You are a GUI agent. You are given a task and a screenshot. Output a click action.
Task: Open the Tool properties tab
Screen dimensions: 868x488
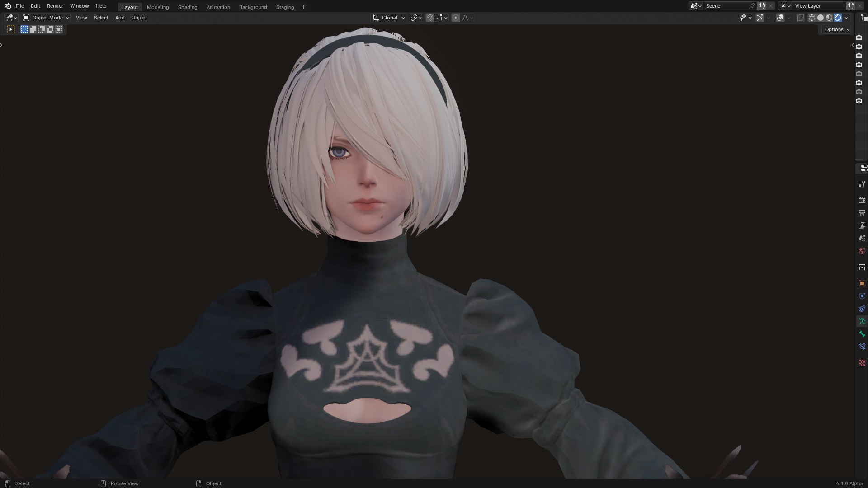click(x=862, y=184)
